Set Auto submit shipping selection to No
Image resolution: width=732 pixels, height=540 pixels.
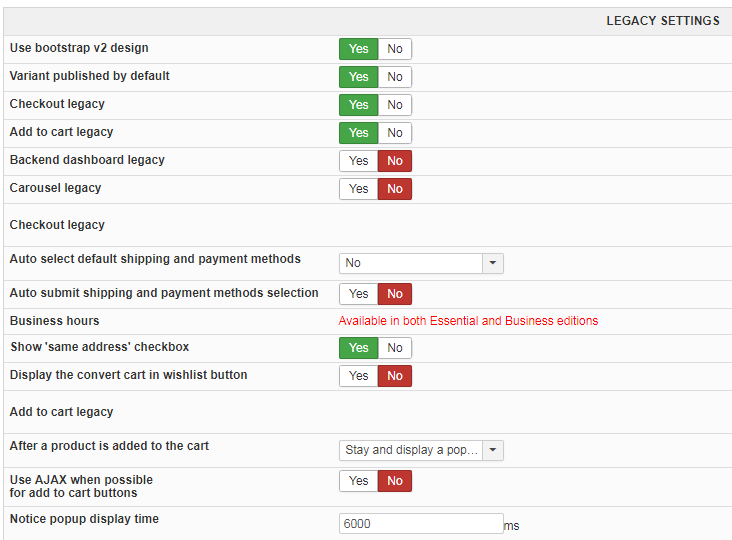click(x=395, y=294)
